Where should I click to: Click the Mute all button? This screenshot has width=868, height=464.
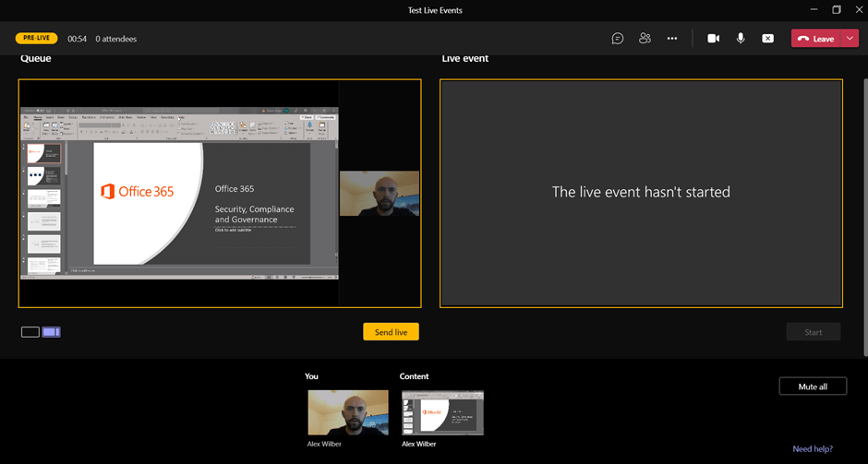[812, 387]
